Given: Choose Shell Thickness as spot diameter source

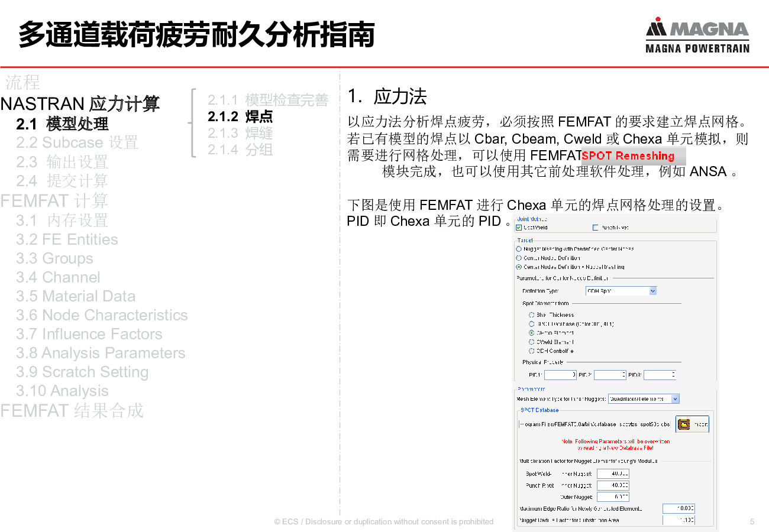Looking at the screenshot, I should [531, 315].
